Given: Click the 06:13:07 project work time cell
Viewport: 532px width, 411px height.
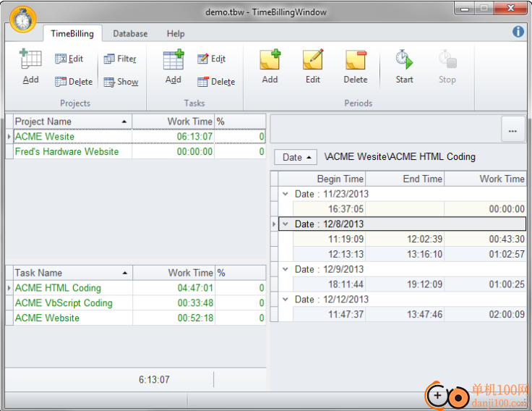Looking at the screenshot, I should pos(173,137).
